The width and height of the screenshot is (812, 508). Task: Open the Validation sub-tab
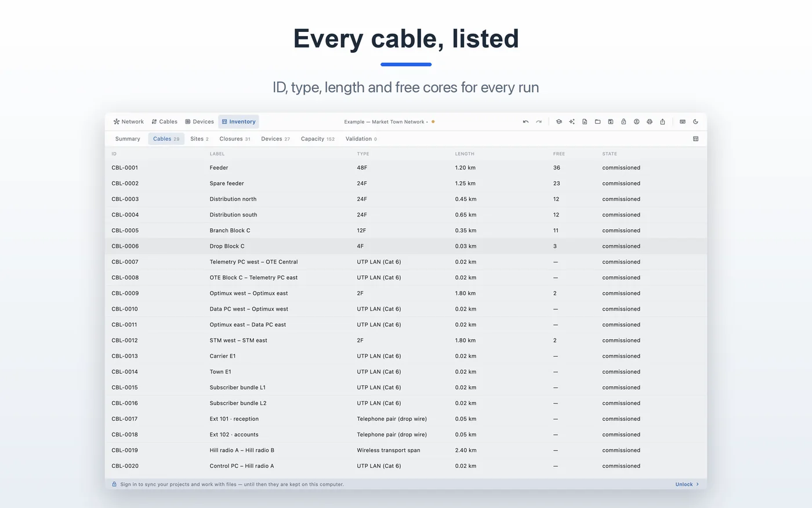coord(361,139)
